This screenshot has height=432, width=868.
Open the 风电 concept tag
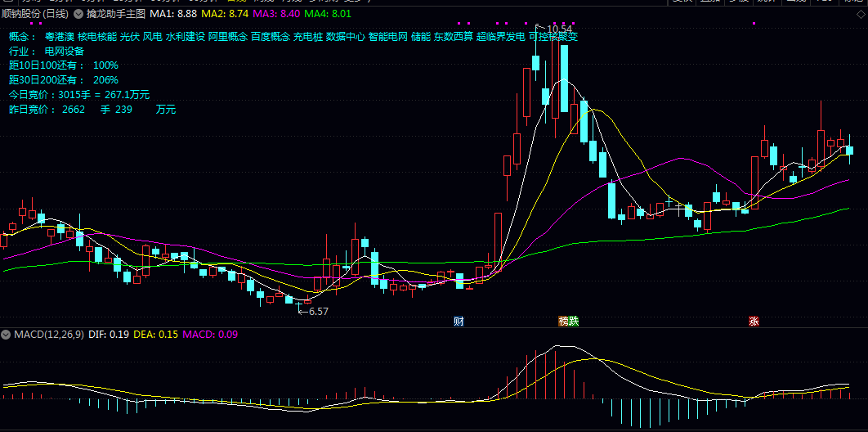[x=153, y=37]
